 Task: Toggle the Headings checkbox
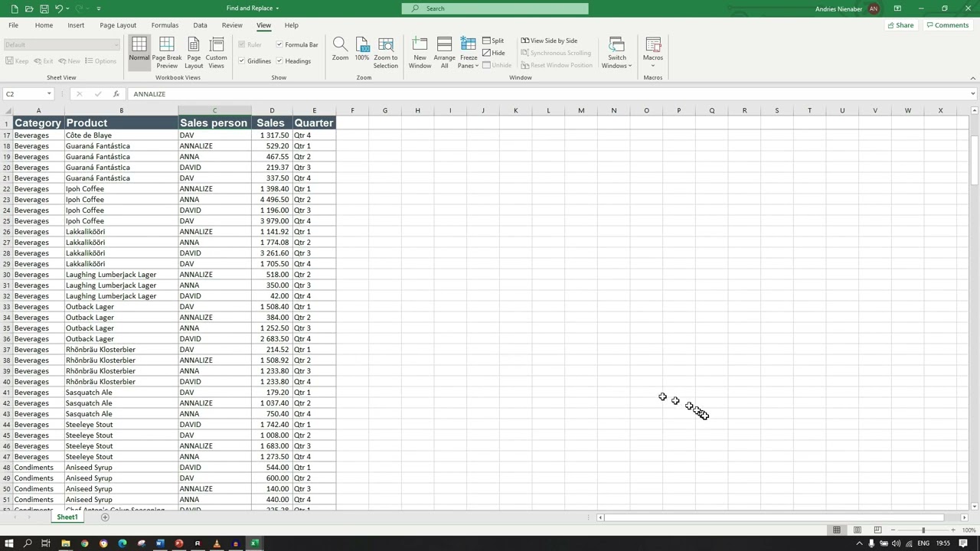(x=293, y=61)
